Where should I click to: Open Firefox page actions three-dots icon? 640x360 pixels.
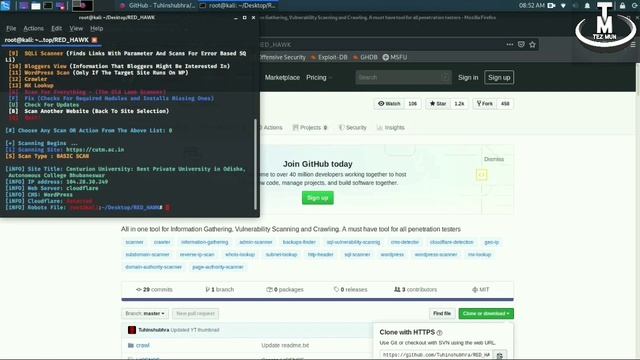[x=509, y=44]
